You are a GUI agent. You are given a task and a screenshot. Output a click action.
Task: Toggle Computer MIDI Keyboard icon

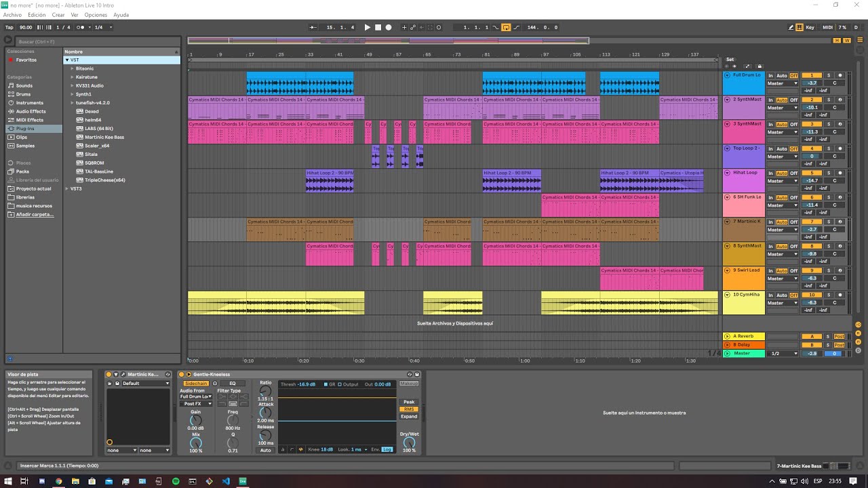click(x=800, y=27)
